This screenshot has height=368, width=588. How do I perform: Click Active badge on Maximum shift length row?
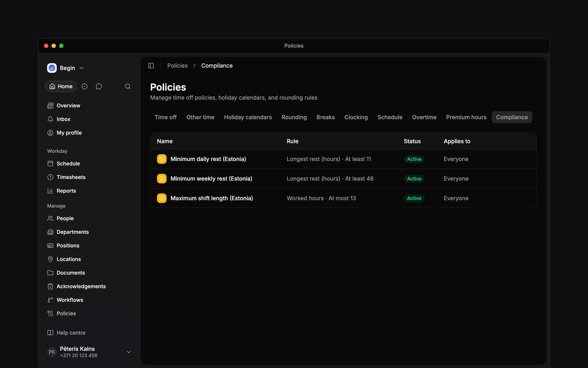coord(414,198)
